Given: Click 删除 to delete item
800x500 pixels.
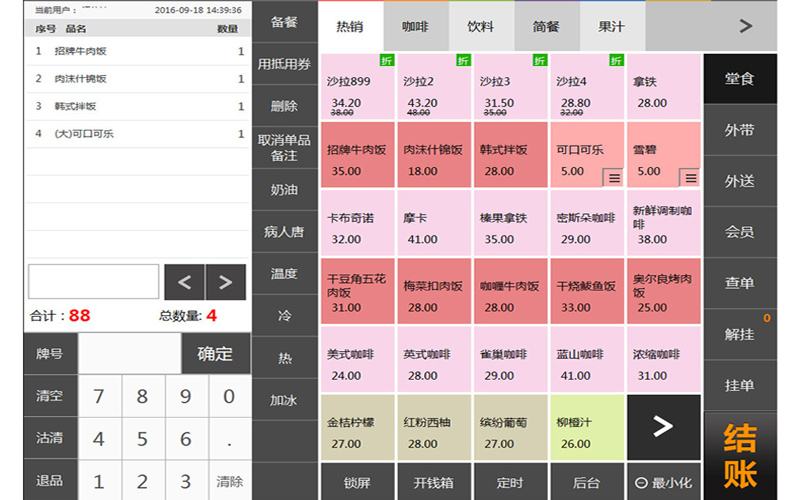Looking at the screenshot, I should pos(284,106).
